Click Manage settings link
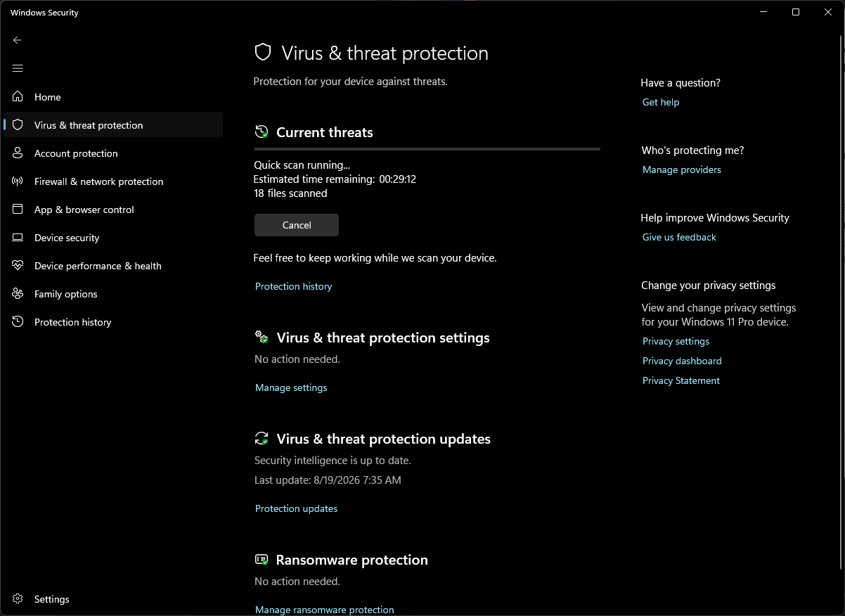Viewport: 845px width, 616px height. click(291, 387)
